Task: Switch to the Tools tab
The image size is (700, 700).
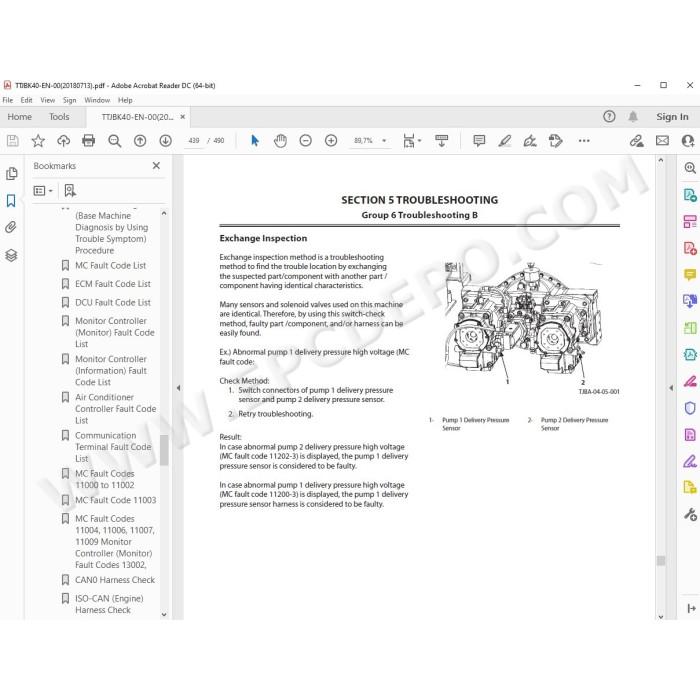Action: [59, 117]
